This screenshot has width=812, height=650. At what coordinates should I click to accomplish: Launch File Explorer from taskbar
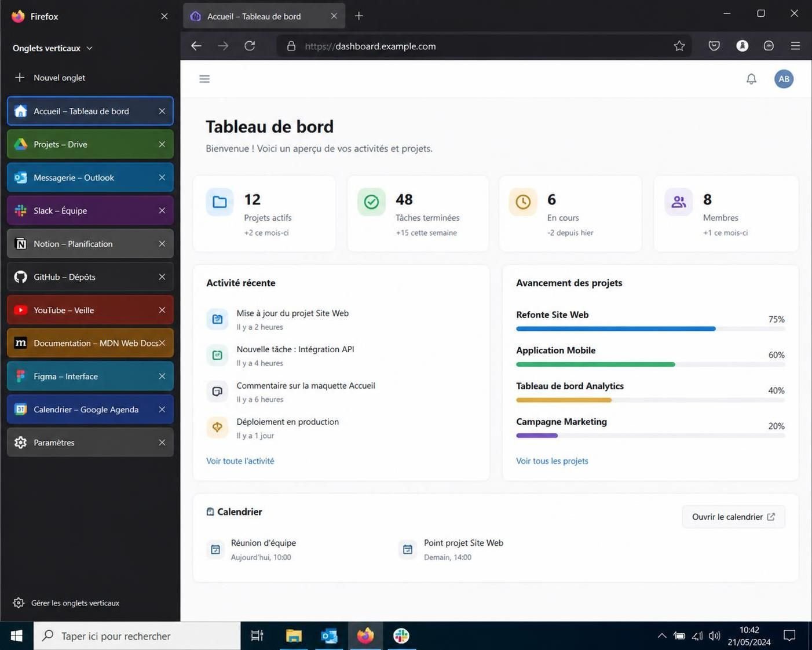coord(294,636)
